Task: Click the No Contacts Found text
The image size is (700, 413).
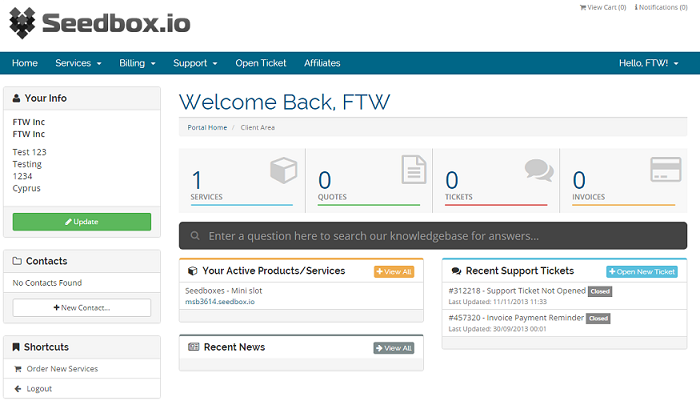Action: click(47, 283)
